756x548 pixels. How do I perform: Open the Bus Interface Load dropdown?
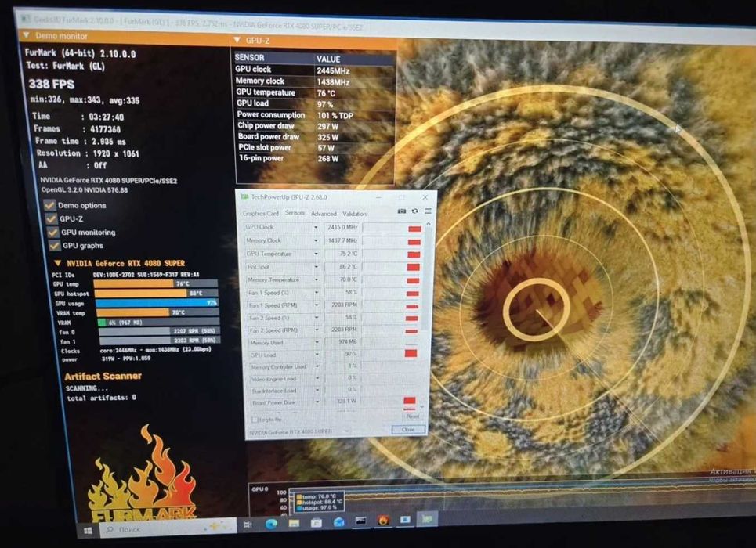tap(318, 390)
